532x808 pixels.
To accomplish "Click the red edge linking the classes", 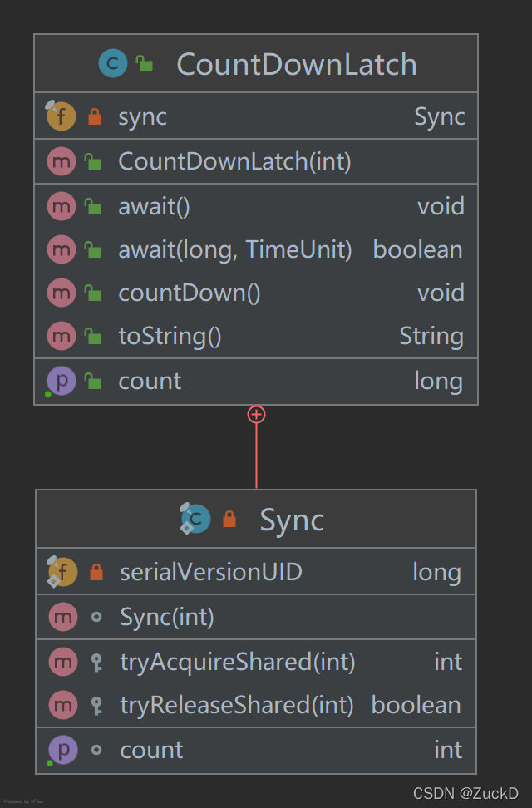I will [256, 456].
